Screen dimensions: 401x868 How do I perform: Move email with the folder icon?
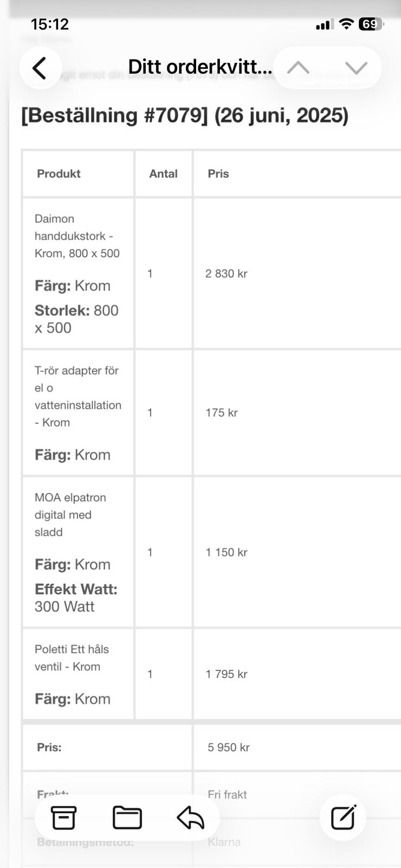127,818
